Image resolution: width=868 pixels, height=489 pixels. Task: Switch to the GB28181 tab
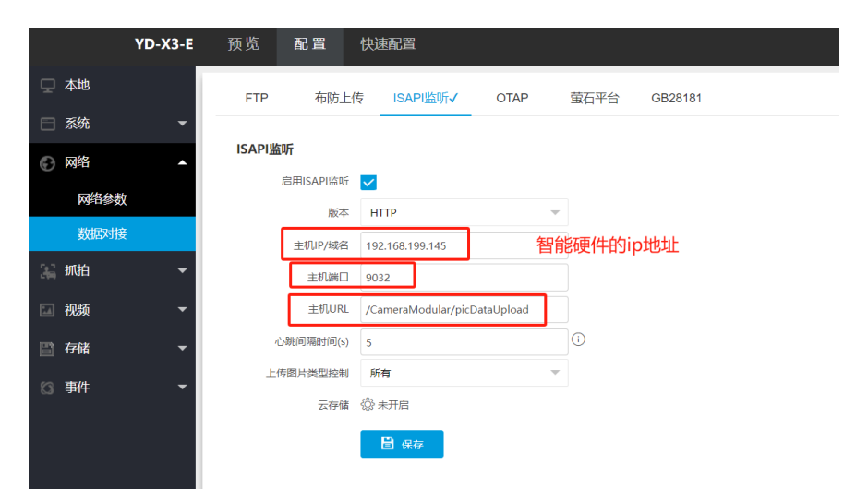coord(676,98)
